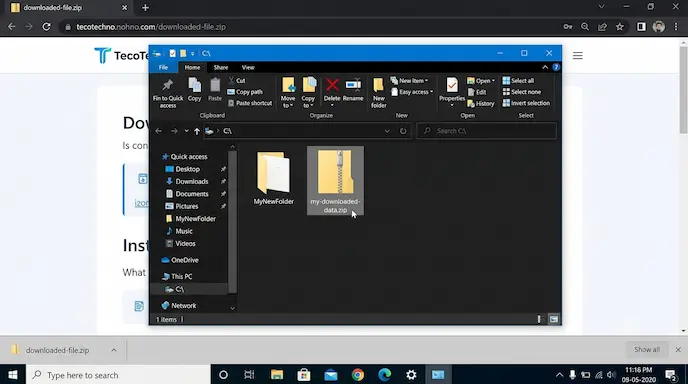Expand the Open dropdown in ribbon
688x384 pixels.
[481, 81]
